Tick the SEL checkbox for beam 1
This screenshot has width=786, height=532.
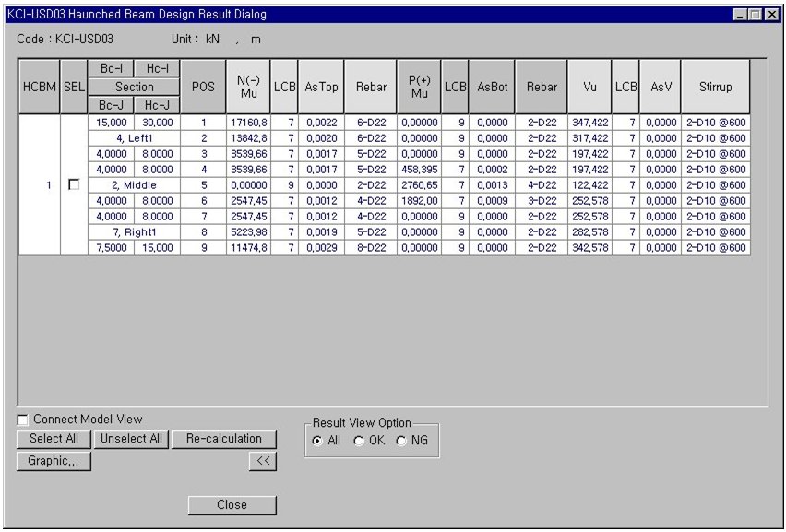[x=74, y=185]
